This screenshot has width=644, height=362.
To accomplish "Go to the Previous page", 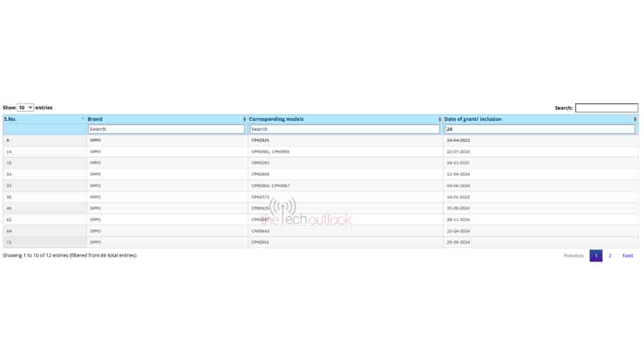I will pyautogui.click(x=574, y=256).
